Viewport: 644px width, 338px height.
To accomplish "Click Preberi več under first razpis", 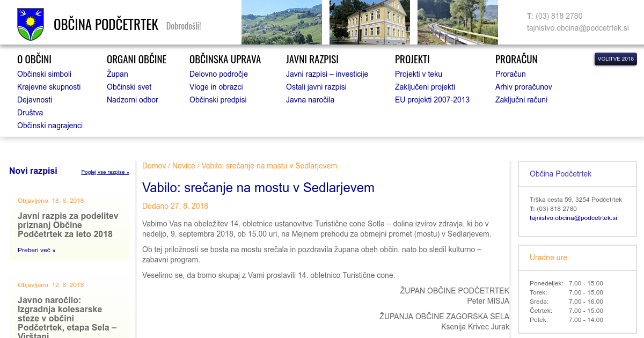I will (x=36, y=250).
